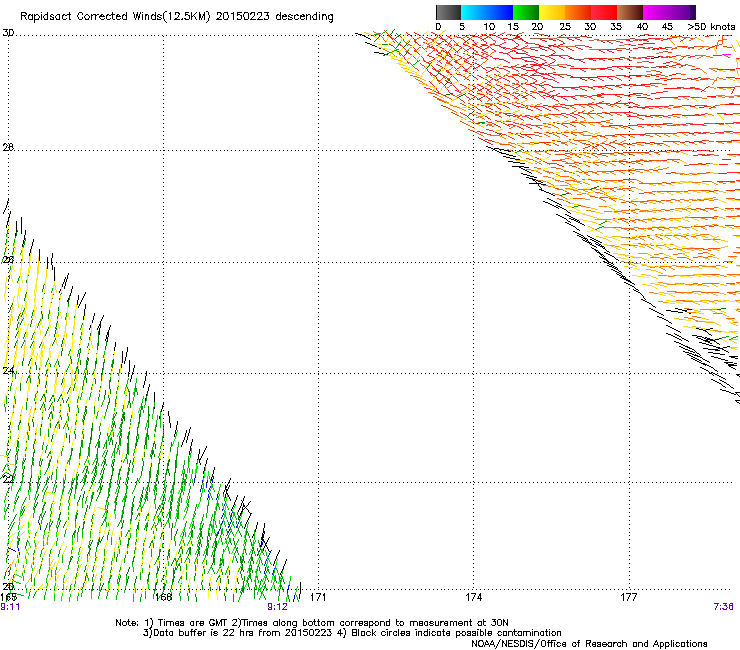
Task: Click the gray 0-5 knots color segment
Action: tap(448, 12)
